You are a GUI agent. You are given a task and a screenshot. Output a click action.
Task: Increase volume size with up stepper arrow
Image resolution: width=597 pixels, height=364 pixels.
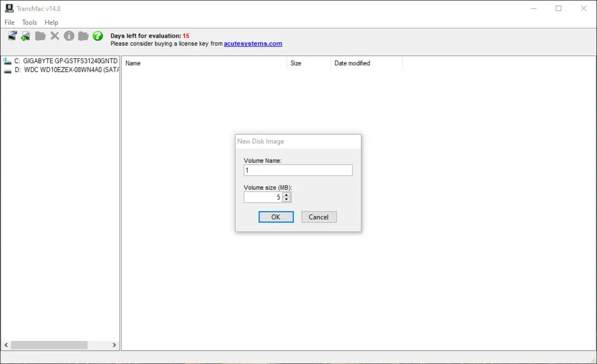(x=286, y=195)
